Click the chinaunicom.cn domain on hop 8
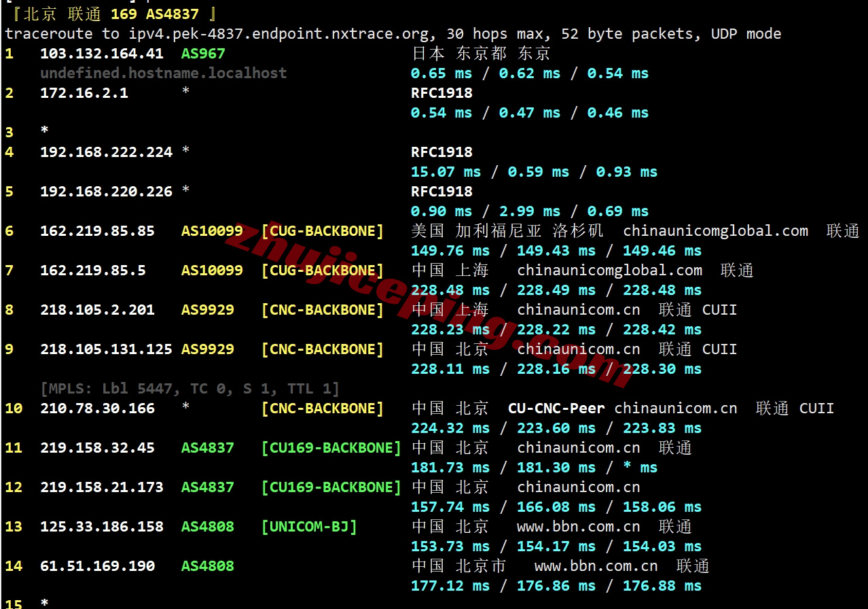This screenshot has height=609, width=868. 578,310
